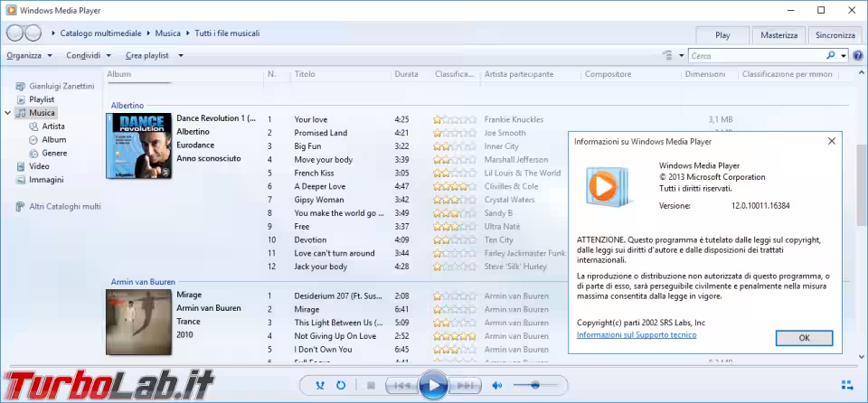868x403 pixels.
Task: Open Informazioni sul Supporto tecnico link
Action: (637, 335)
